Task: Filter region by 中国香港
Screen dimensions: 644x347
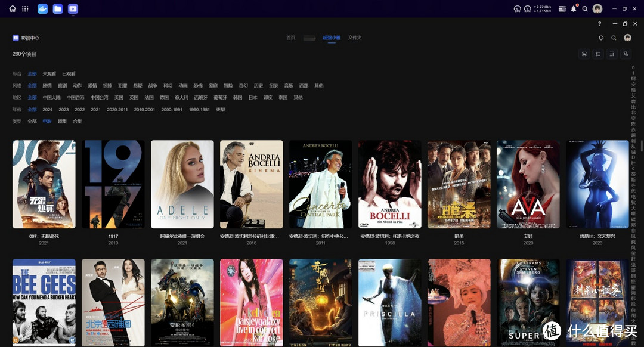Action: (x=75, y=98)
